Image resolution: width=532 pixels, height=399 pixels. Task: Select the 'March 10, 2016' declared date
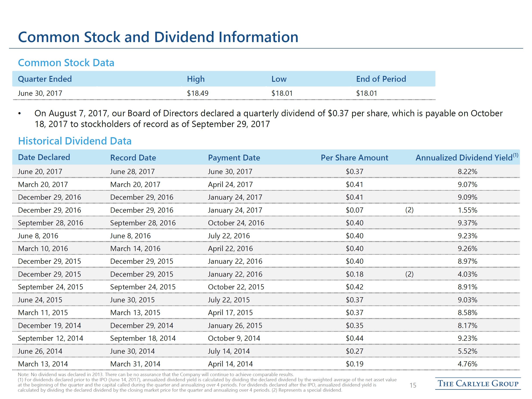[x=43, y=249]
